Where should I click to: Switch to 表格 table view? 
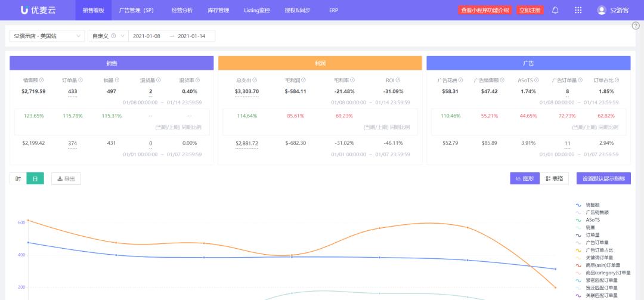click(x=554, y=178)
